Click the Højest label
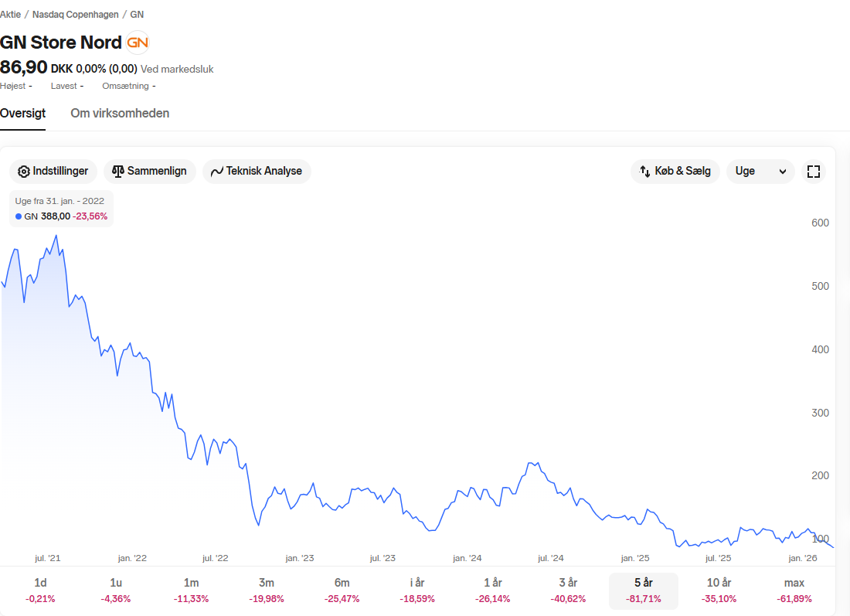Screen dimensions: 850x616 tap(13, 87)
